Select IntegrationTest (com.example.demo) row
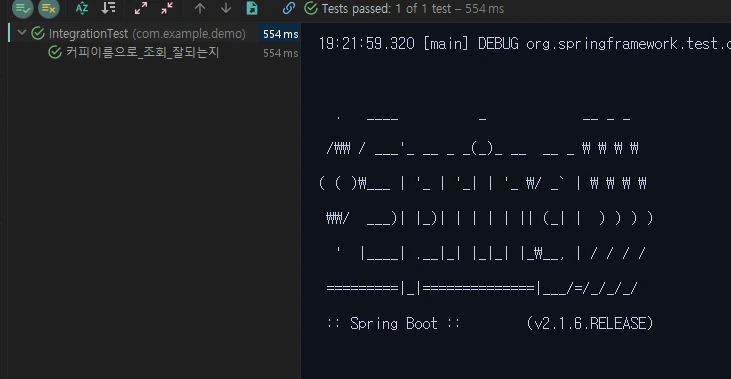This screenshot has width=731, height=379. (x=154, y=34)
